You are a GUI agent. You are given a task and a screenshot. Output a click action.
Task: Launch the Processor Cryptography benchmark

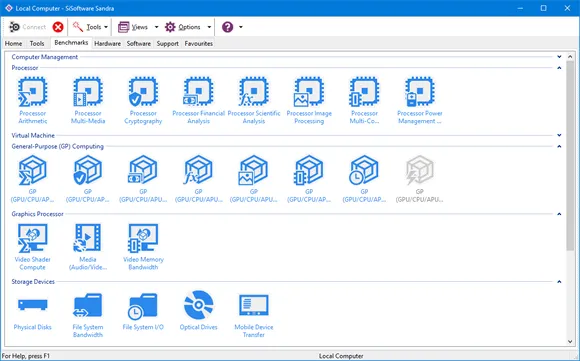143,100
